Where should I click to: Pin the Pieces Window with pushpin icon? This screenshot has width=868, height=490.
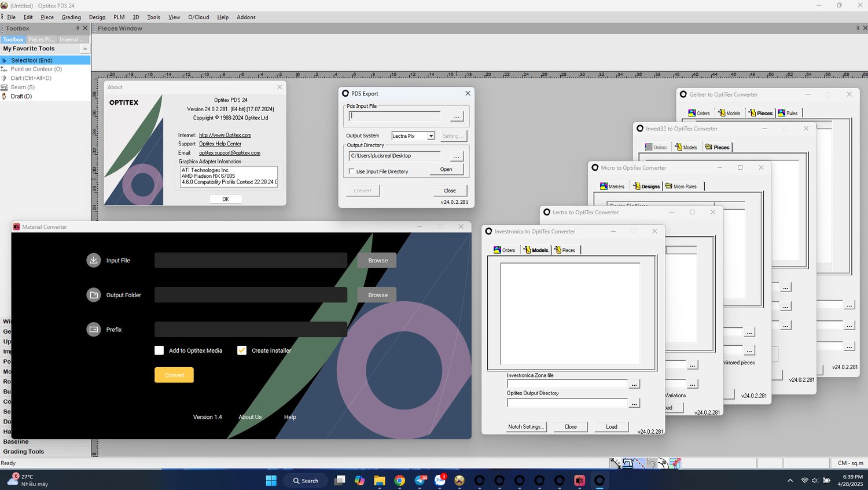(x=858, y=28)
